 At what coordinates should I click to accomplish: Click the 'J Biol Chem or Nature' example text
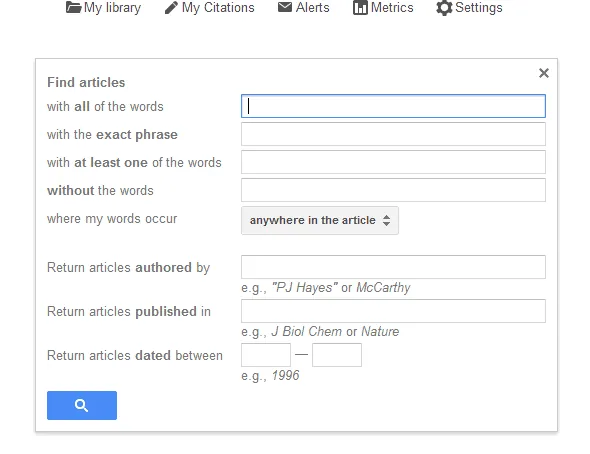320,332
